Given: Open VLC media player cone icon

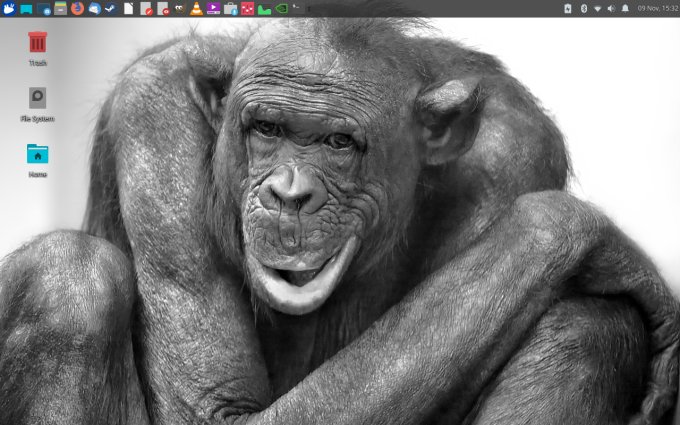Looking at the screenshot, I should (x=196, y=8).
